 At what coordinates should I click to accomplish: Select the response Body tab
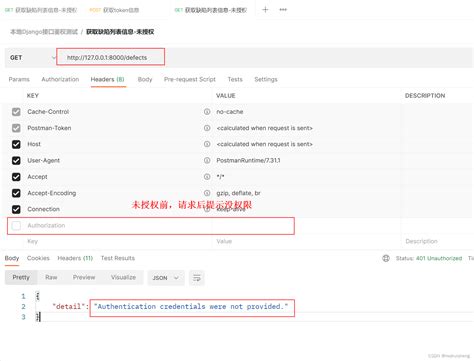(12, 258)
